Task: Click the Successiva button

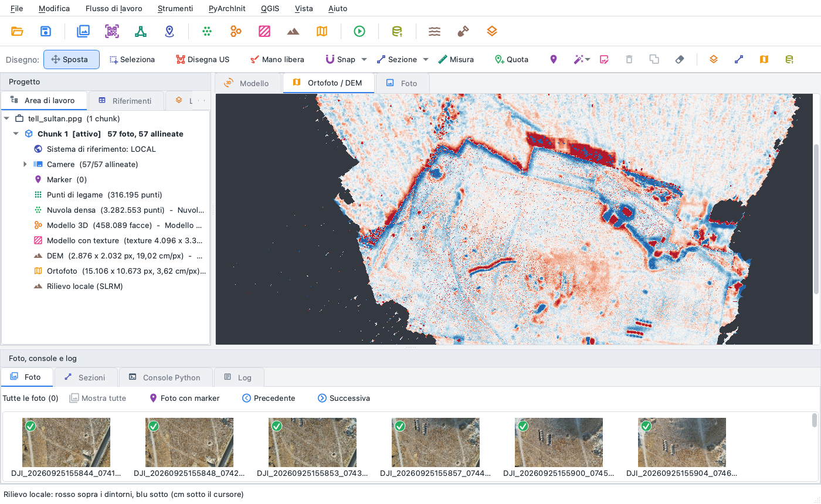Action: pos(344,398)
